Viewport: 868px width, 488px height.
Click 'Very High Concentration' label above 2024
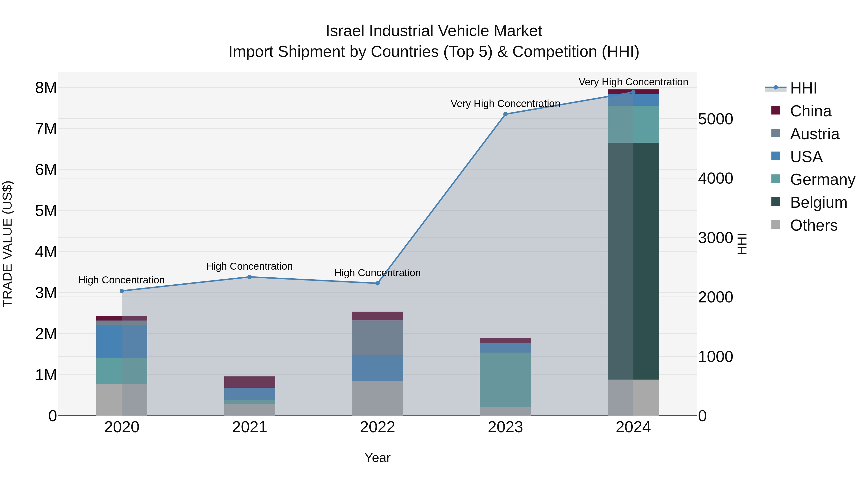(633, 82)
